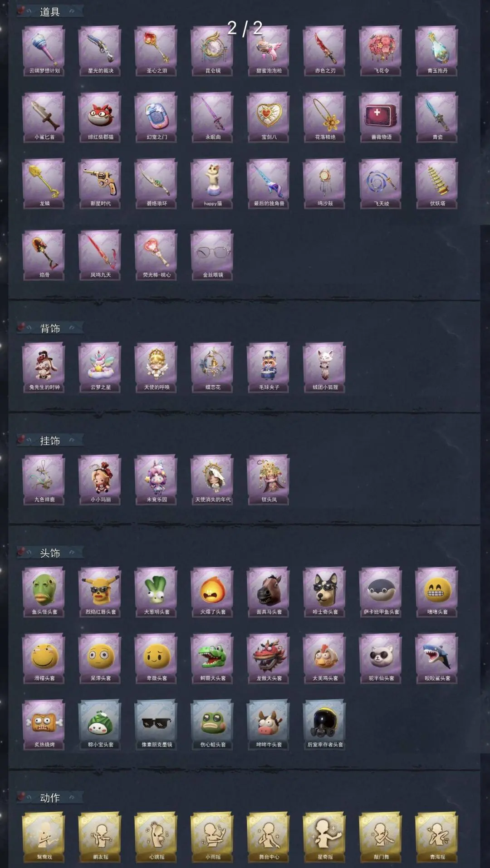Choose the 九色祥鹿 pendant icon
This screenshot has width=490, height=868.
click(x=44, y=479)
